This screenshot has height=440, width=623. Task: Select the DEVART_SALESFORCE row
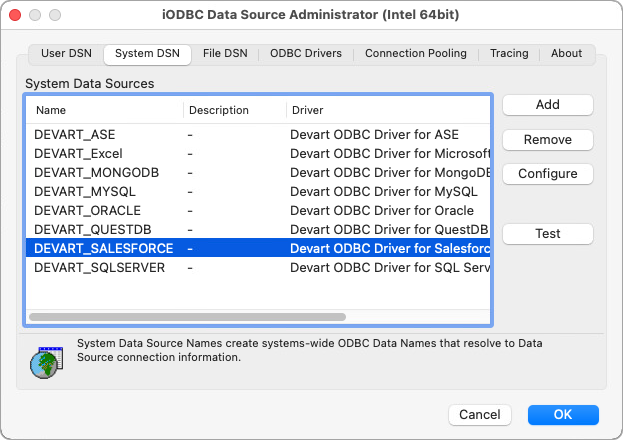point(258,248)
